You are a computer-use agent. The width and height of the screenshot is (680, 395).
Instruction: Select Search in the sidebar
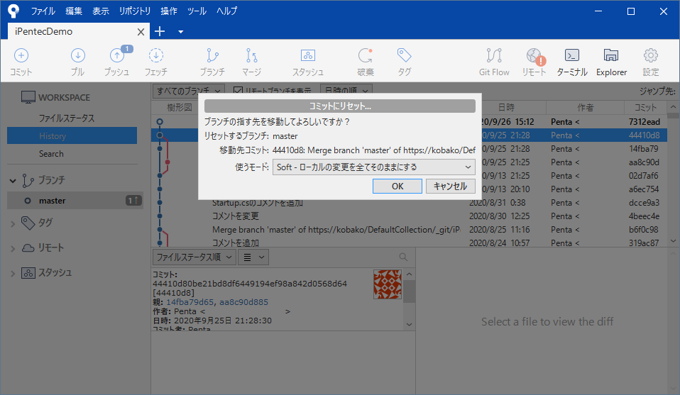51,154
